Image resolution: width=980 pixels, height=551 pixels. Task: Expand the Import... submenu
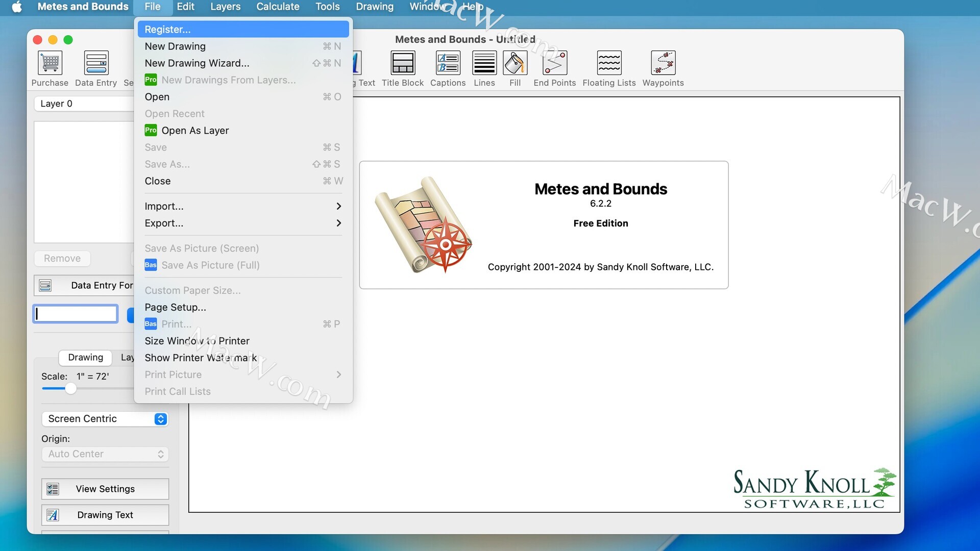243,206
